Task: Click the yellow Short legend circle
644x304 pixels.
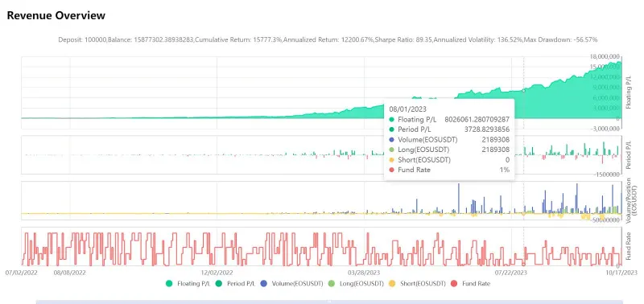Action: coord(391,283)
